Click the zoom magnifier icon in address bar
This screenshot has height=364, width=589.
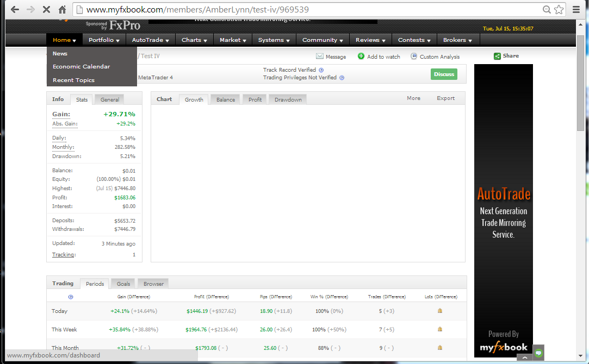547,9
